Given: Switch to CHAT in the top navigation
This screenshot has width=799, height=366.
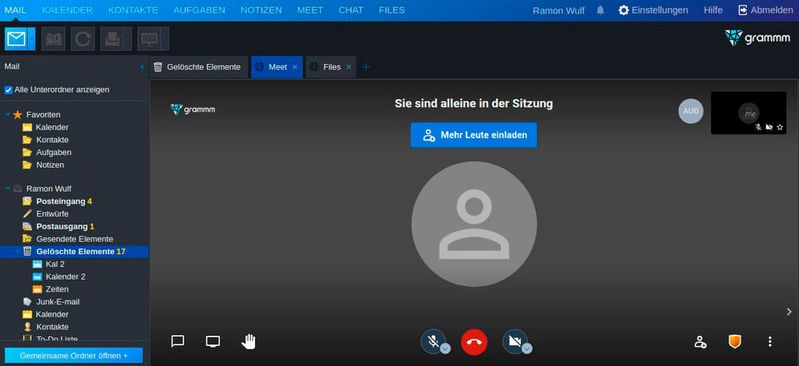Looking at the screenshot, I should [x=351, y=10].
